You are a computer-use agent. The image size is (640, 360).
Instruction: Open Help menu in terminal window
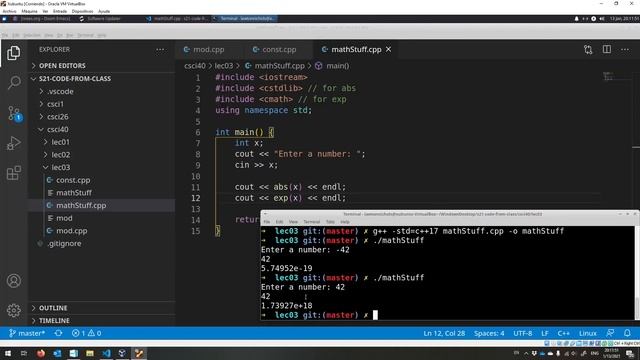click(x=345, y=222)
